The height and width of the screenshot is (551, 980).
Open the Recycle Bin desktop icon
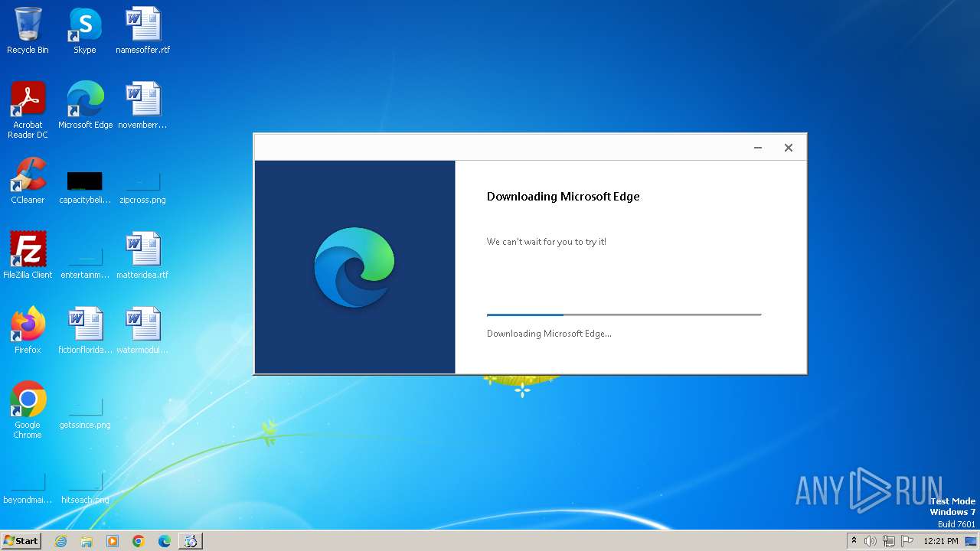tap(28, 31)
